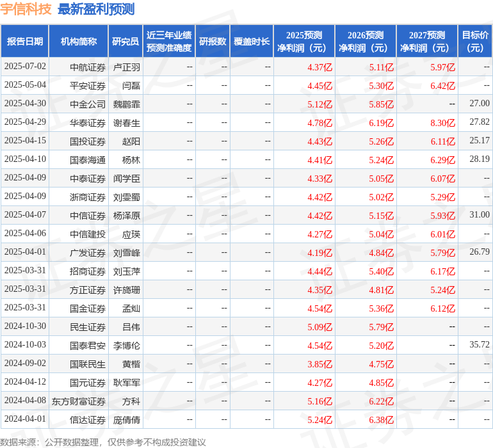Select the 2026预测净利润 column header
Image resolution: width=493 pixels, height=448 pixels.
pyautogui.click(x=366, y=41)
